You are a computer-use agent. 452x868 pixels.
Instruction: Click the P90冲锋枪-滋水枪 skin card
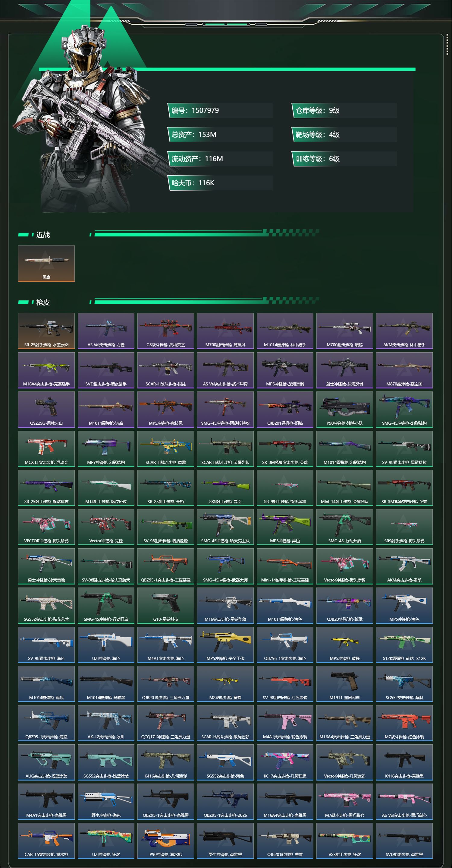(166, 841)
